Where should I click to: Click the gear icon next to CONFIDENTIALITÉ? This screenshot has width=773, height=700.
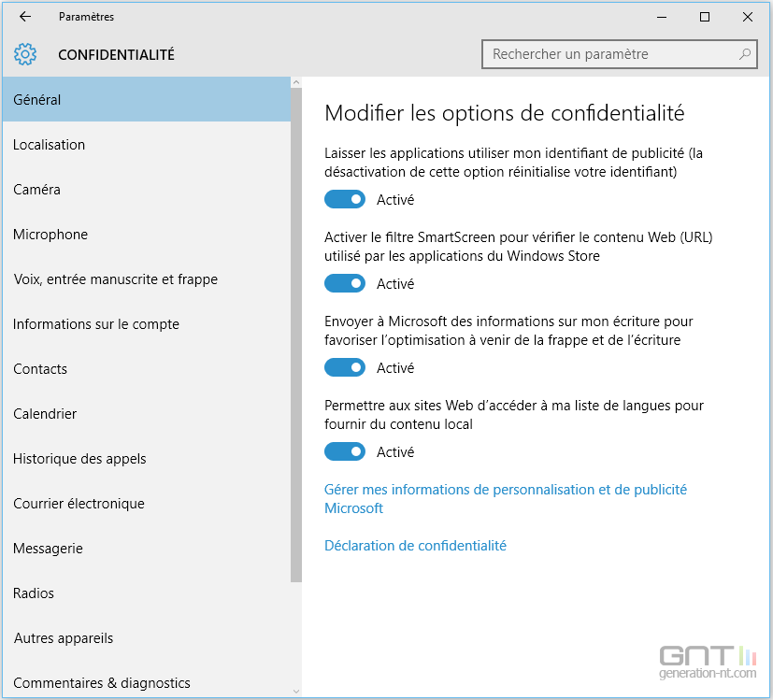(x=25, y=54)
